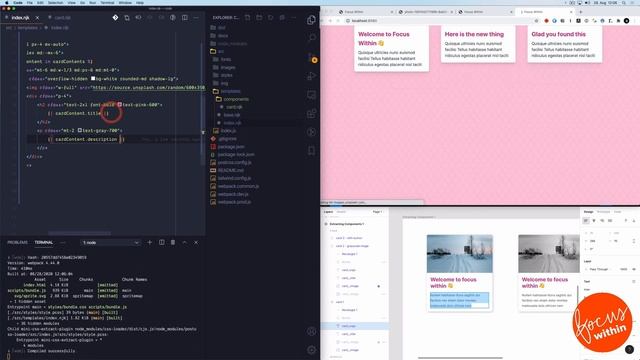Open the Accounts icon in VS Code activity bar

point(311,331)
